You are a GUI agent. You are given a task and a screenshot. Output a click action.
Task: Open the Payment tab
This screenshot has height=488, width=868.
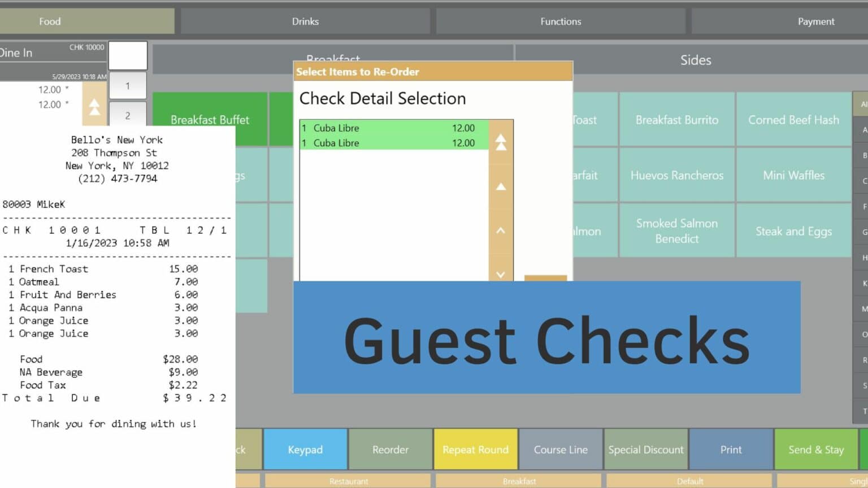[815, 21]
